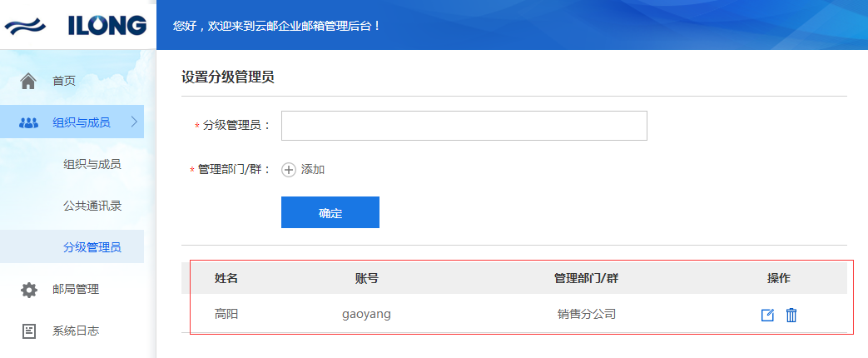Viewport: 868px width, 358px height.
Task: Delete the gaoyang administrator entry
Action: click(x=791, y=315)
